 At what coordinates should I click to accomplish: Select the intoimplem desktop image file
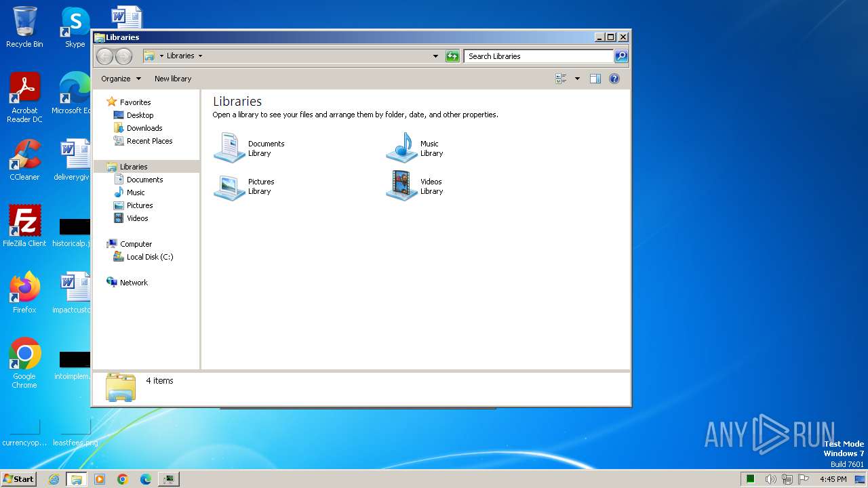coord(73,365)
